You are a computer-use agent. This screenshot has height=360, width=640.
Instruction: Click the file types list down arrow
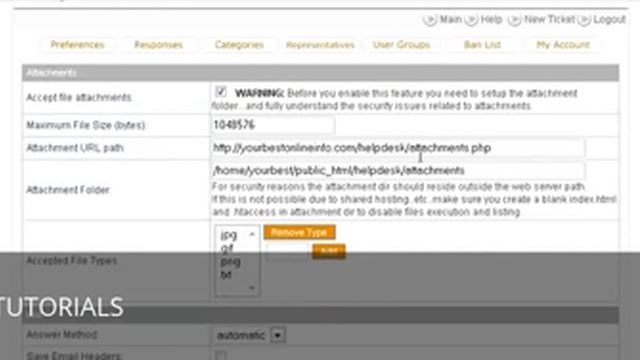(252, 288)
